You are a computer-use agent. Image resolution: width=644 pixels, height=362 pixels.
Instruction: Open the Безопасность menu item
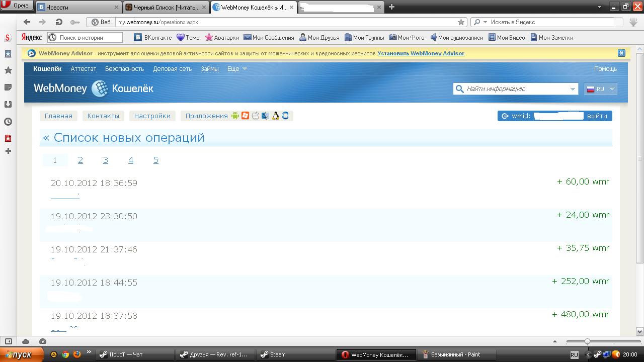pos(125,69)
